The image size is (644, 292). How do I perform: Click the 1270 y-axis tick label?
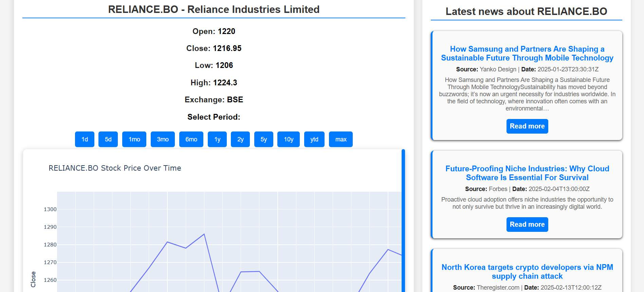pyautogui.click(x=50, y=262)
